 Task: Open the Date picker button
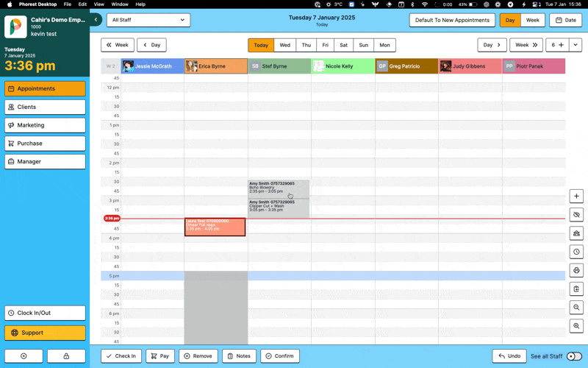coord(565,21)
